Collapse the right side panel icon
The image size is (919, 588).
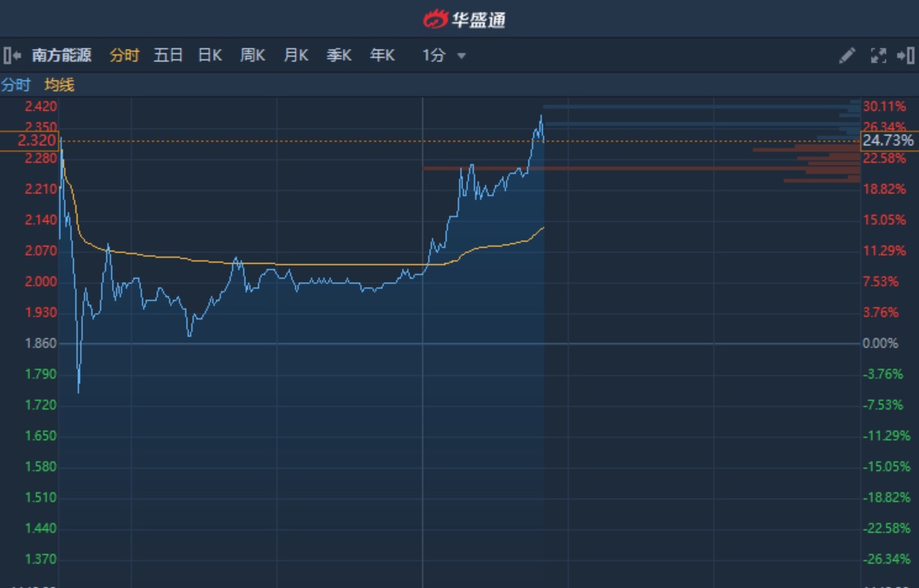coord(906,55)
